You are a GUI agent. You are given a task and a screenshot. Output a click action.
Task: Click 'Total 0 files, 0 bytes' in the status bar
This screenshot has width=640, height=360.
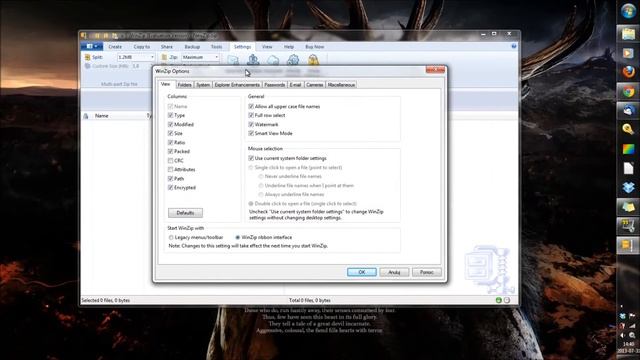click(x=310, y=300)
